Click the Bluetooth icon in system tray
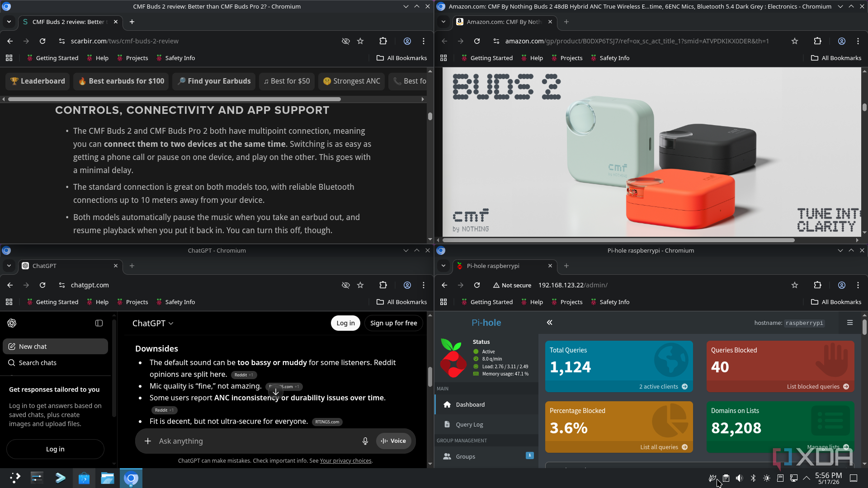The height and width of the screenshot is (488, 868). pyautogui.click(x=753, y=478)
